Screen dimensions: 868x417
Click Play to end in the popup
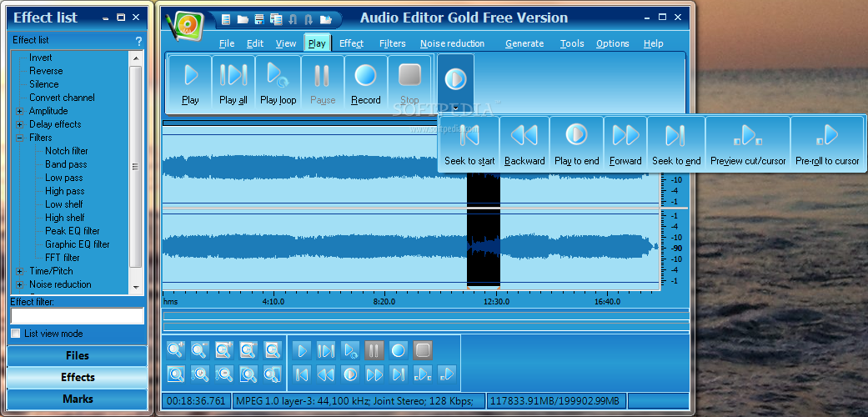pos(576,143)
